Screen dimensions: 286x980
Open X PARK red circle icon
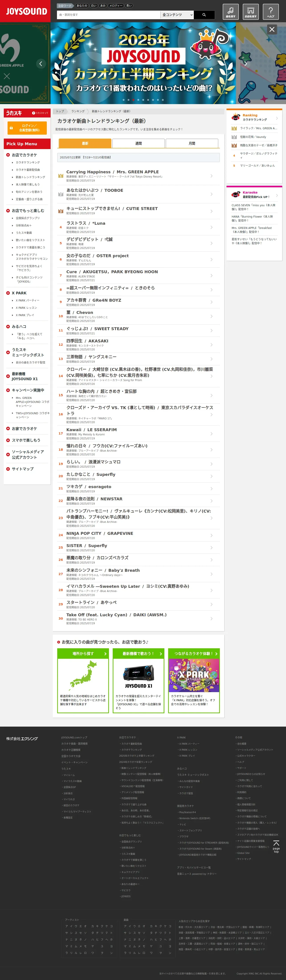click(8, 293)
